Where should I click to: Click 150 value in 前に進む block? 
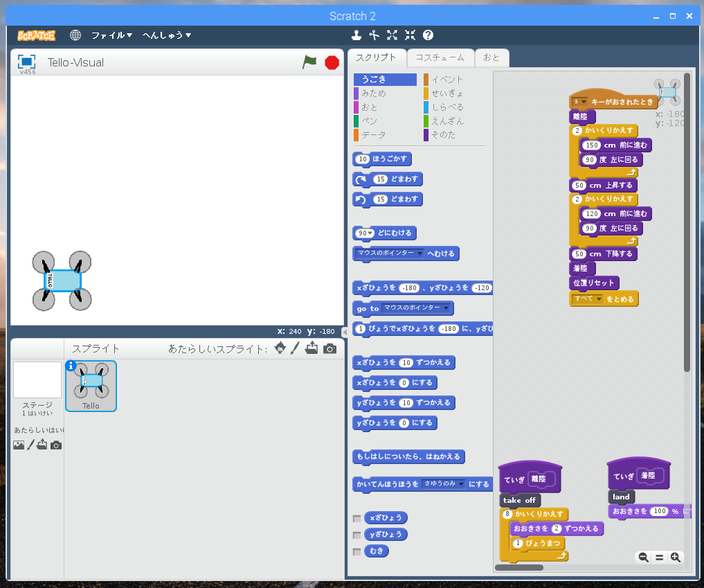tap(592, 145)
